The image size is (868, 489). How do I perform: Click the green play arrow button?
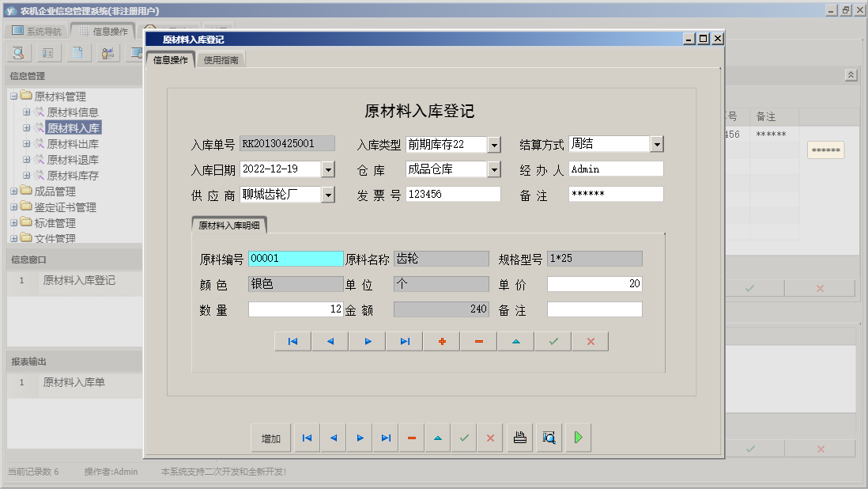[578, 438]
